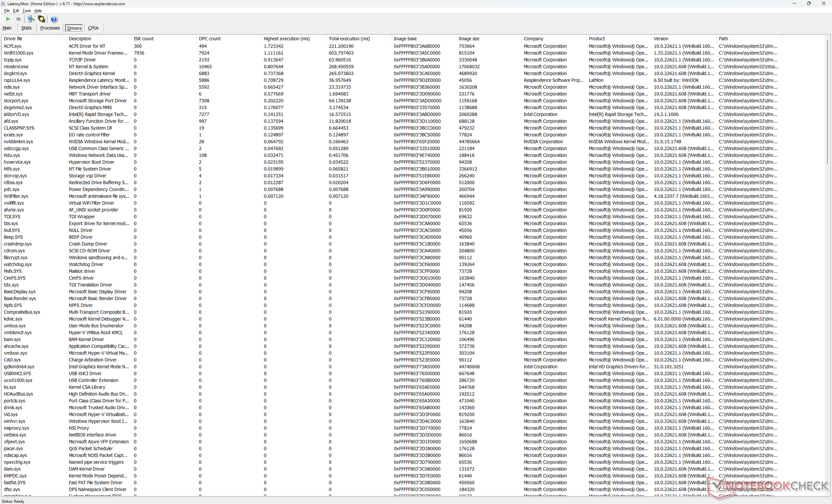Click the yellow overlapping windows toolbar icon
This screenshot has height=504, width=832.
point(42,19)
